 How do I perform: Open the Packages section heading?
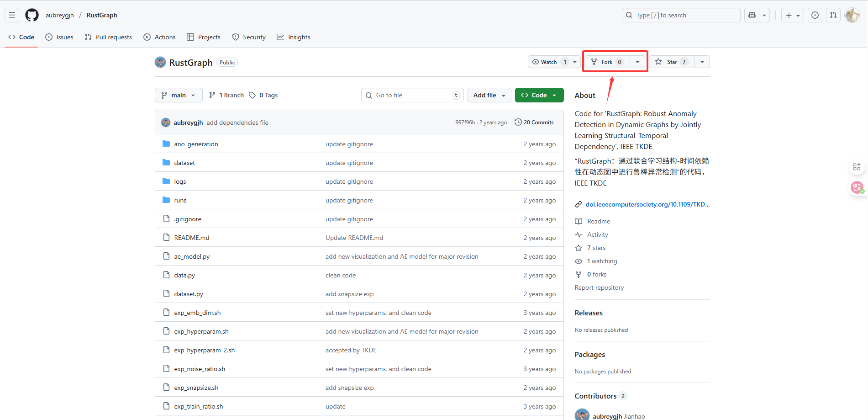tap(590, 354)
